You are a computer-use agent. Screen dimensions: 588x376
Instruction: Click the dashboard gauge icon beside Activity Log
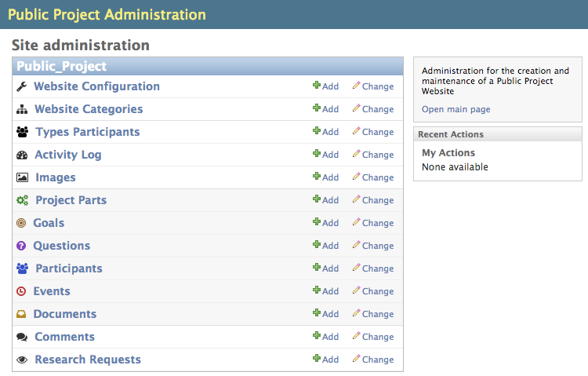click(x=22, y=155)
